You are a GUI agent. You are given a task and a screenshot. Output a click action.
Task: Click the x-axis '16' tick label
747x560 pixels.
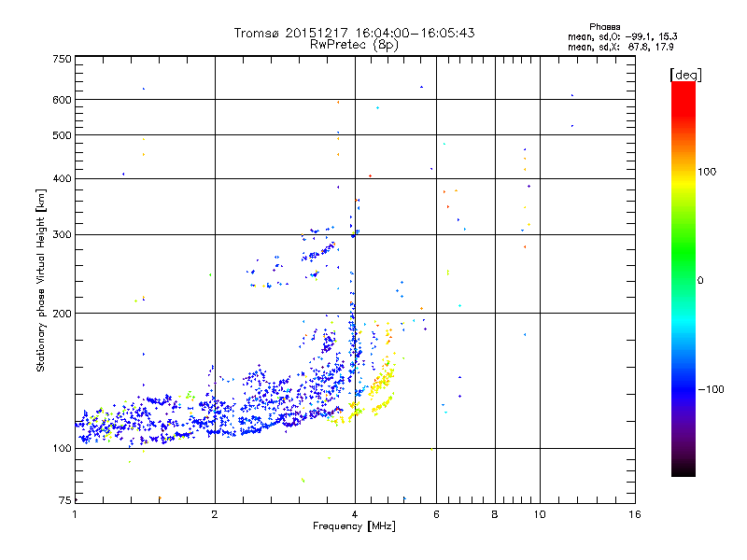[635, 514]
